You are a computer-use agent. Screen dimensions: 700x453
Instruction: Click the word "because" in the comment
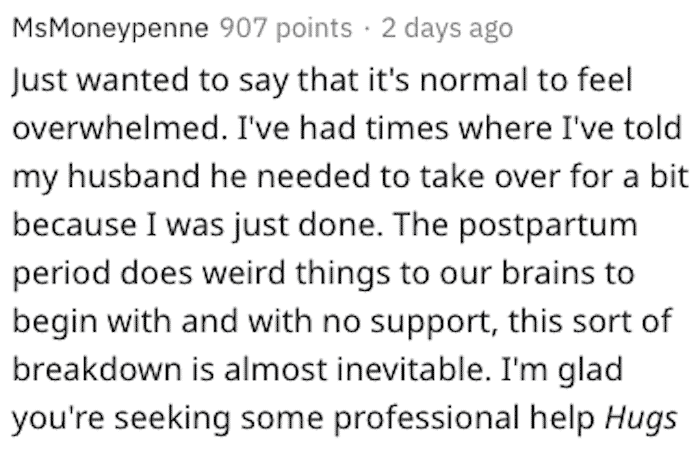(75, 224)
